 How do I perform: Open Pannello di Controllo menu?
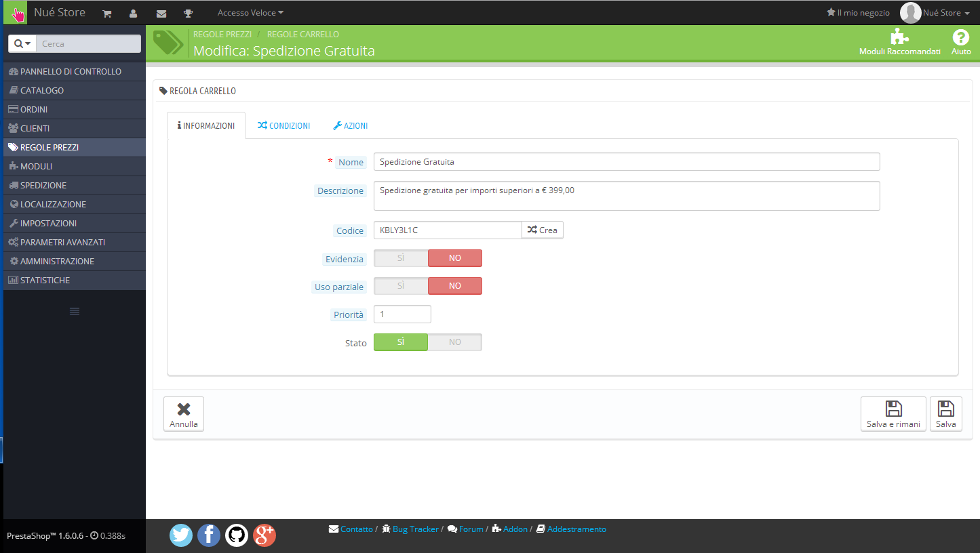pos(75,71)
